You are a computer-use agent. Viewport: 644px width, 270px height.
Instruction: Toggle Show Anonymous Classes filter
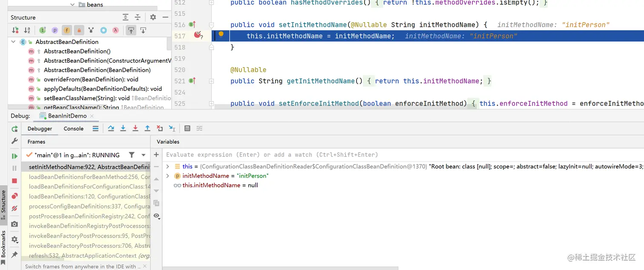point(103,30)
